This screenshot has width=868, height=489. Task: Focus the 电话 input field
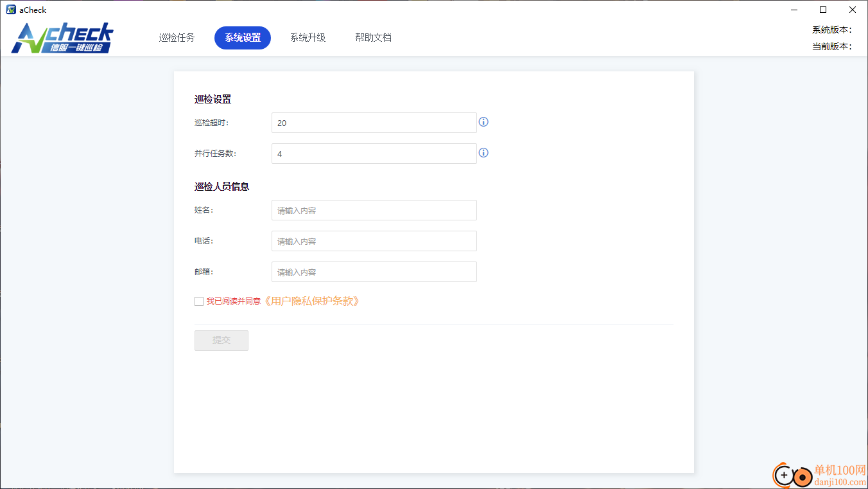click(374, 241)
